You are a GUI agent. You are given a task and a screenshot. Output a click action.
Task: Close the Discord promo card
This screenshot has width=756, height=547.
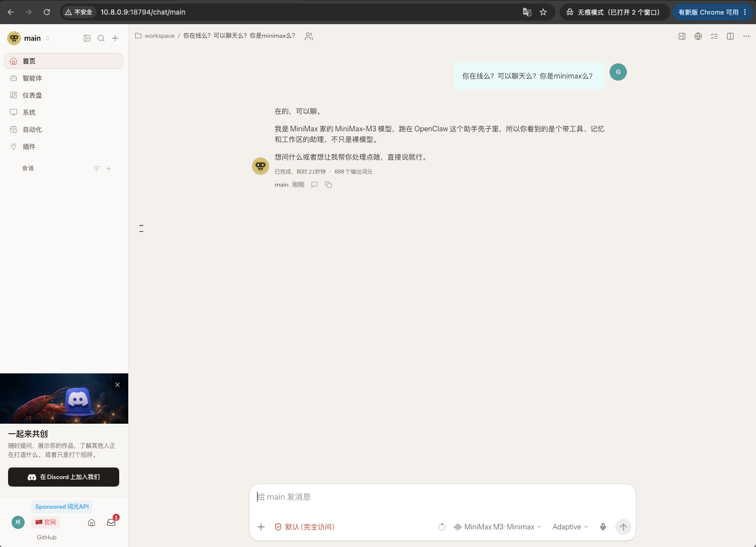tap(117, 384)
